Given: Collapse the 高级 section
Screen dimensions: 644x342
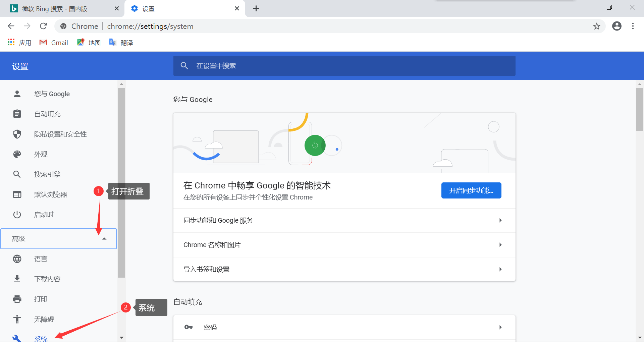Looking at the screenshot, I should coord(104,239).
